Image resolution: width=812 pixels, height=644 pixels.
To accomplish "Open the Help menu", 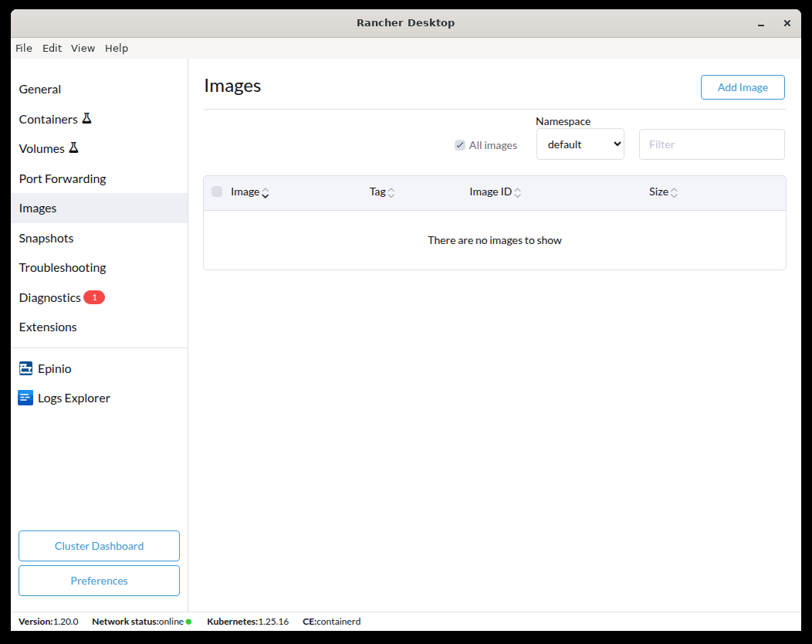I will point(117,48).
